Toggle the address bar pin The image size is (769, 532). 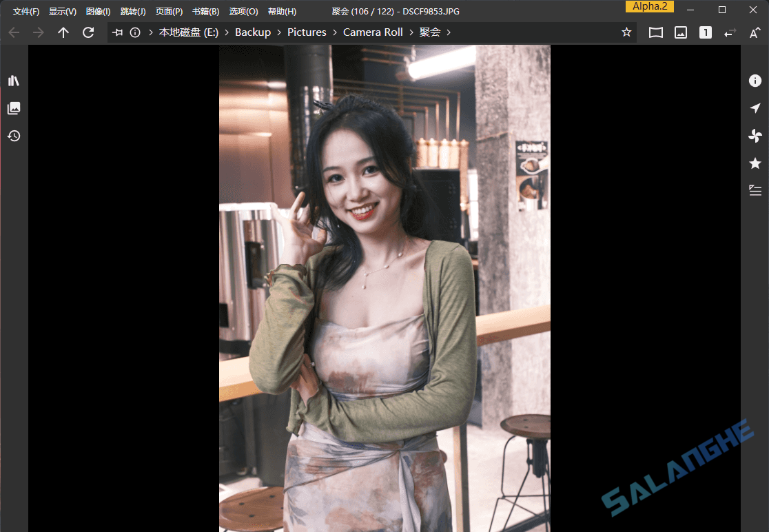point(117,32)
